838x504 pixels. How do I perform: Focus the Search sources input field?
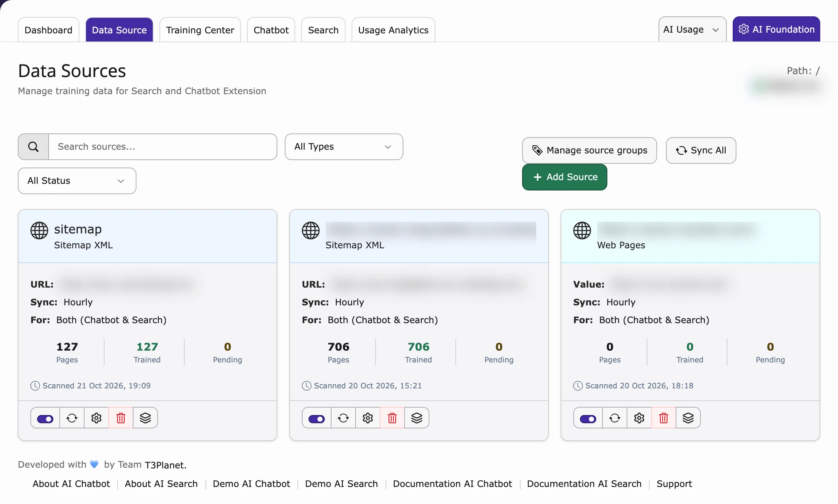point(163,147)
